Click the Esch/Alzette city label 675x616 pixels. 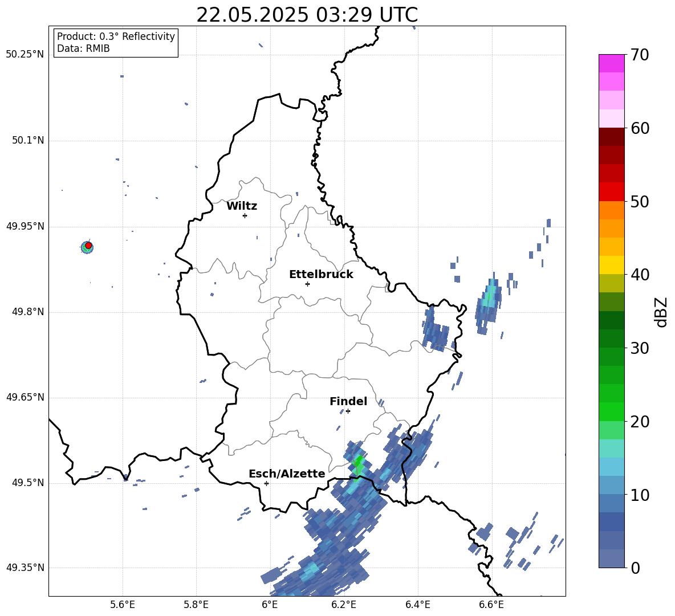[287, 474]
